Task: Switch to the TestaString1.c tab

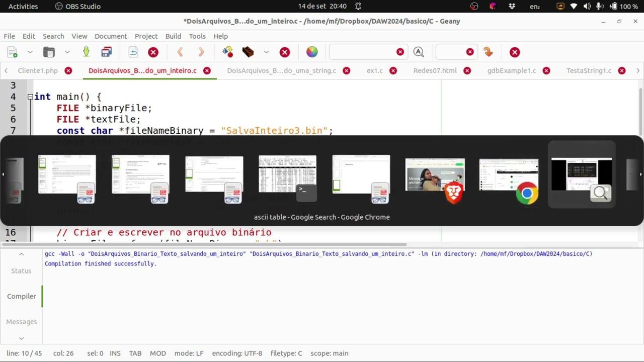Action: click(x=589, y=70)
